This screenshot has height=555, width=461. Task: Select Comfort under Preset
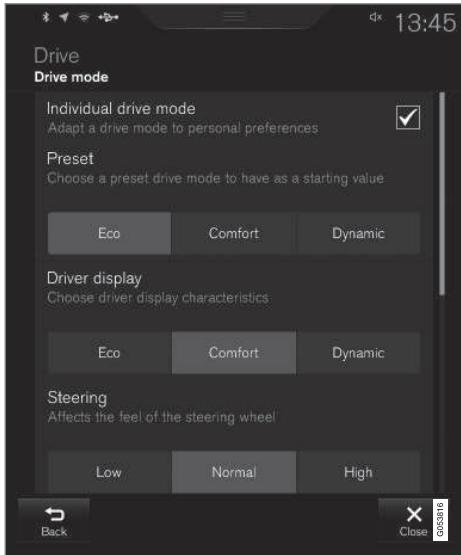click(x=234, y=233)
